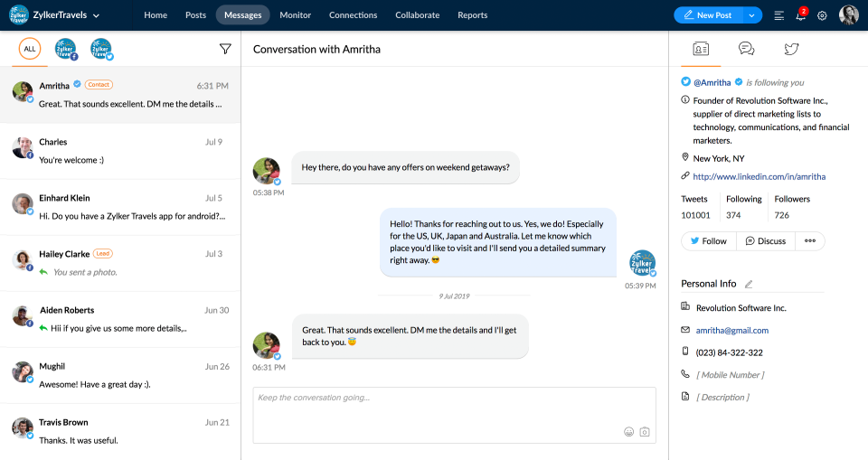Image resolution: width=868 pixels, height=460 pixels.
Task: Click the Tweets count 101001
Action: 695,215
